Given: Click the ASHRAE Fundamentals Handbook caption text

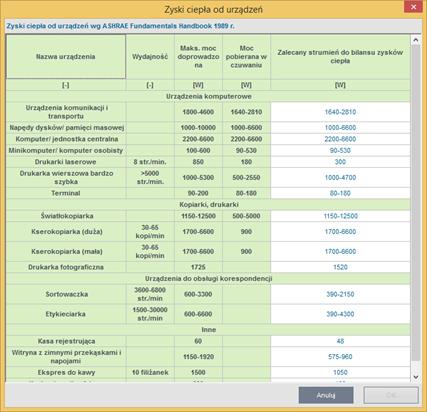Looking at the screenshot, I should point(120,26).
